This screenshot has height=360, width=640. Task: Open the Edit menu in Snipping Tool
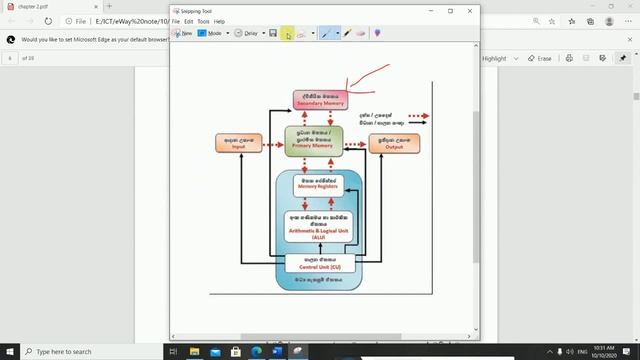189,22
